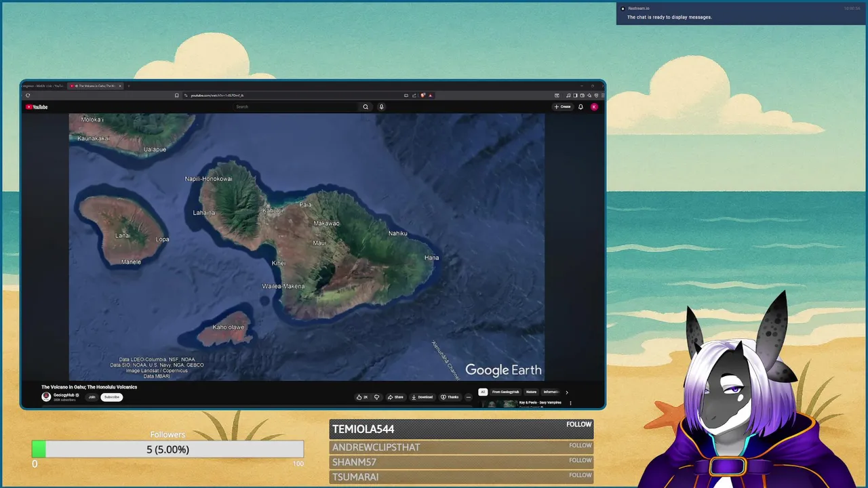
Task: Dislike the video with thumbs-down icon
Action: click(x=376, y=397)
